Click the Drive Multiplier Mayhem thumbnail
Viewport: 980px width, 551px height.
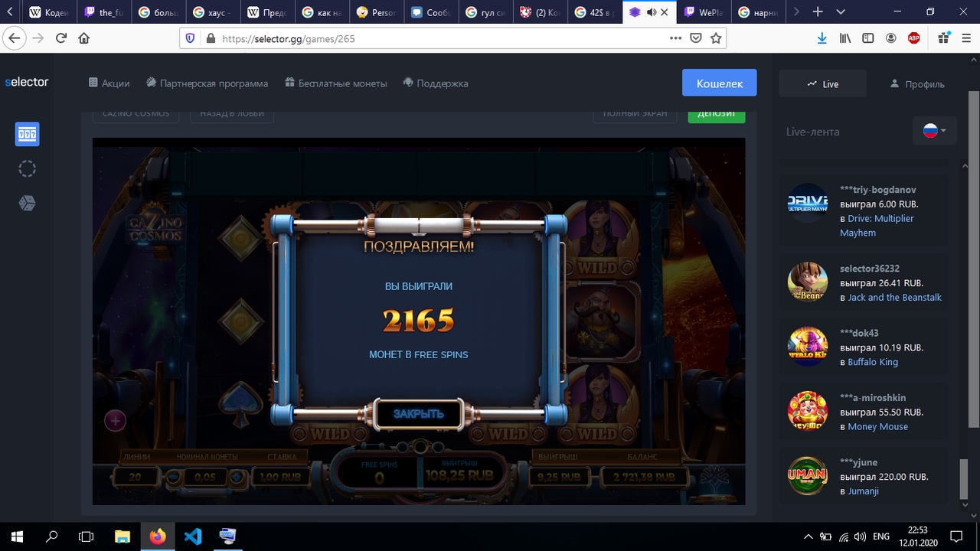pos(808,203)
